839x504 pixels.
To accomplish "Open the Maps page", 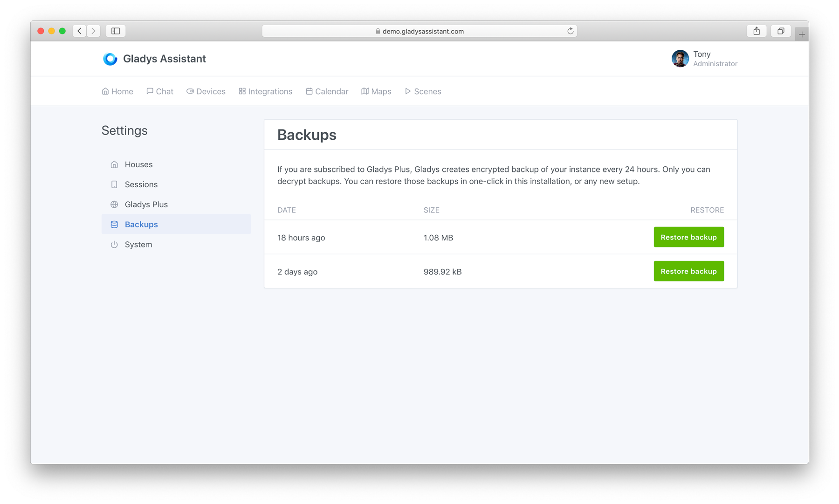I will pyautogui.click(x=376, y=91).
